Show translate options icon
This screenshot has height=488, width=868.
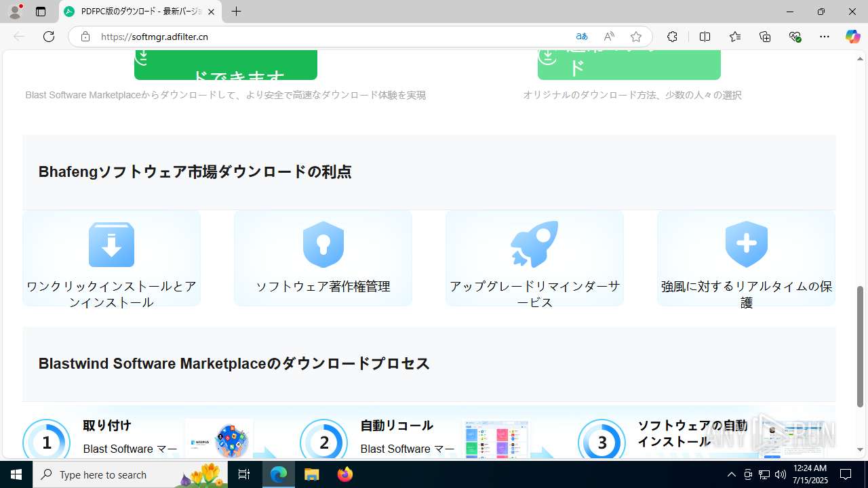582,37
